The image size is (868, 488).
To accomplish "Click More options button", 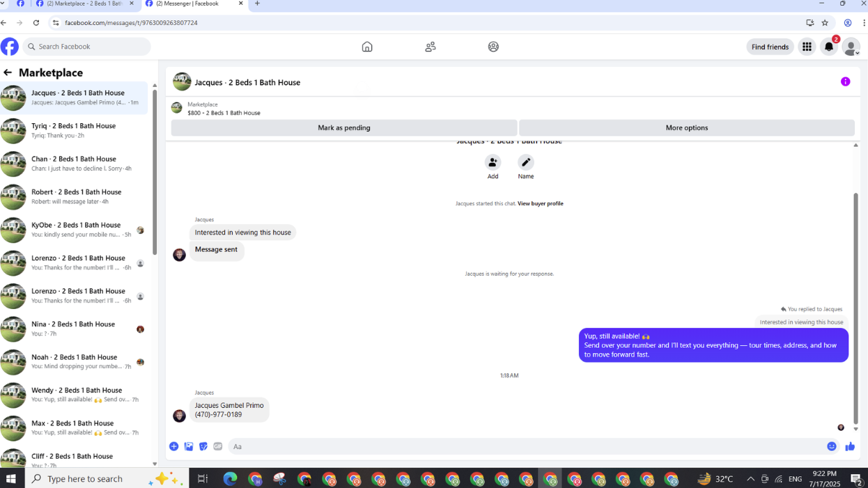I will [687, 127].
